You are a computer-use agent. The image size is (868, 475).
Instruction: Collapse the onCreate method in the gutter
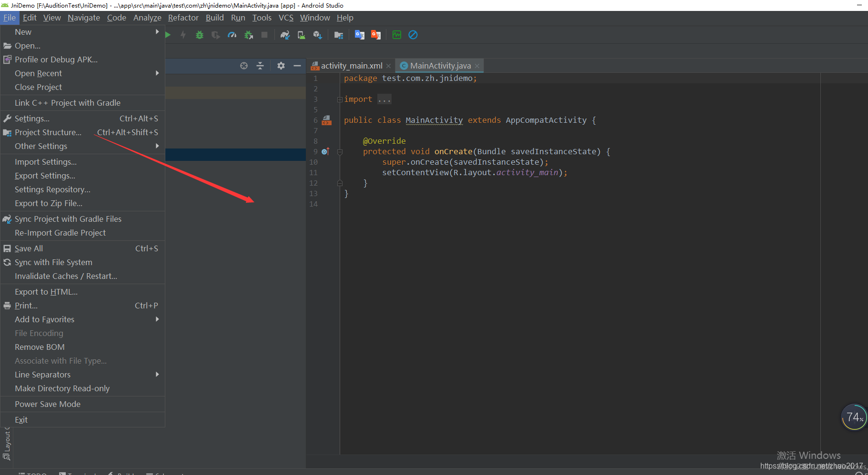[340, 151]
